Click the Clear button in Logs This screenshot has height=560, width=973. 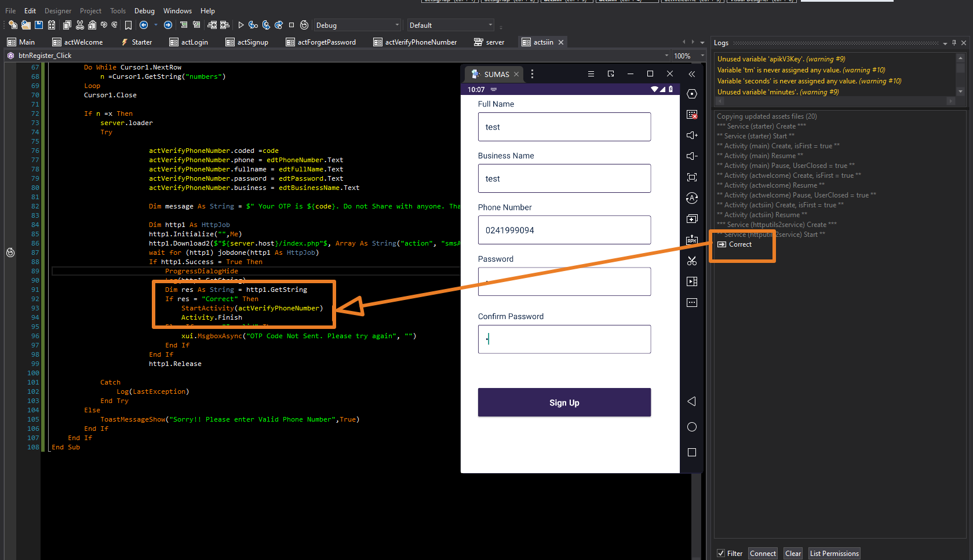click(x=793, y=554)
